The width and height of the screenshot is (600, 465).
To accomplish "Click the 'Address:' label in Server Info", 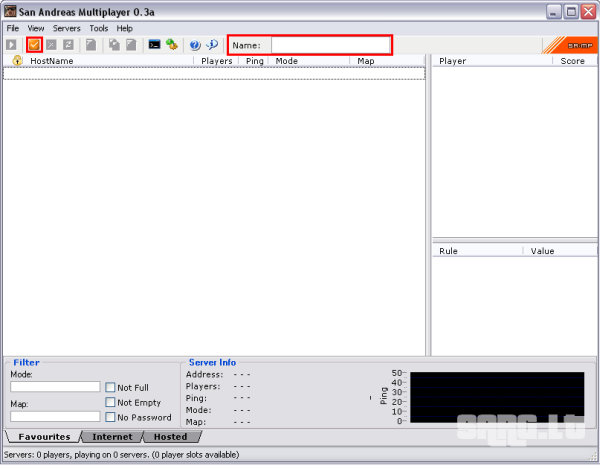I will [x=204, y=374].
